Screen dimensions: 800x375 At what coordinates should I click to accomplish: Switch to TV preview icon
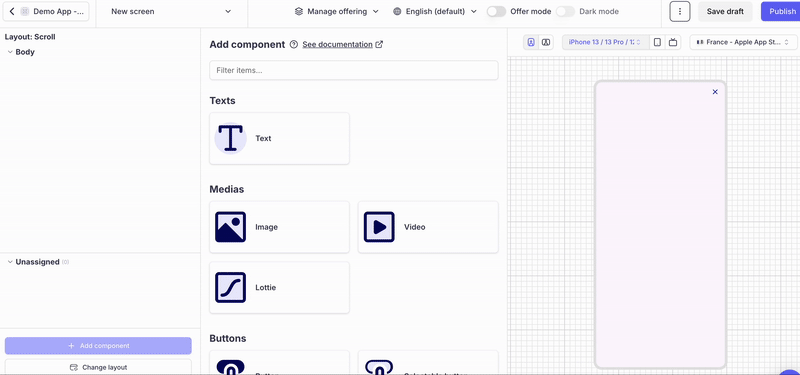(x=673, y=42)
